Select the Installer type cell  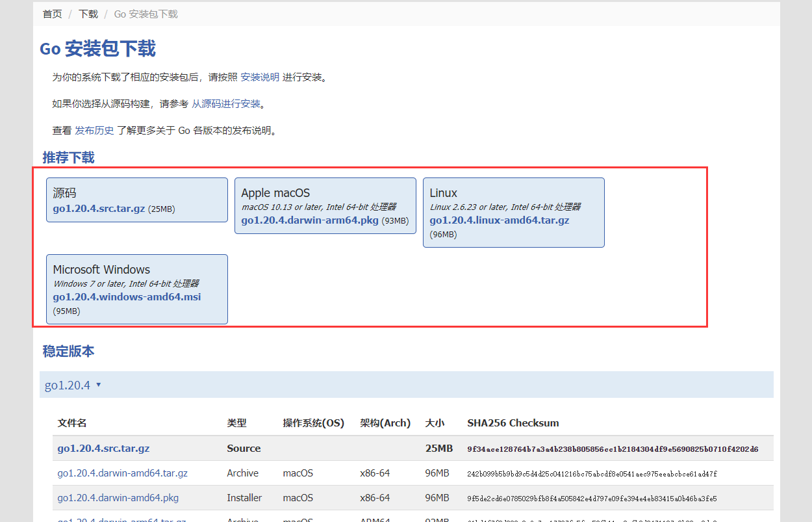[244, 498]
